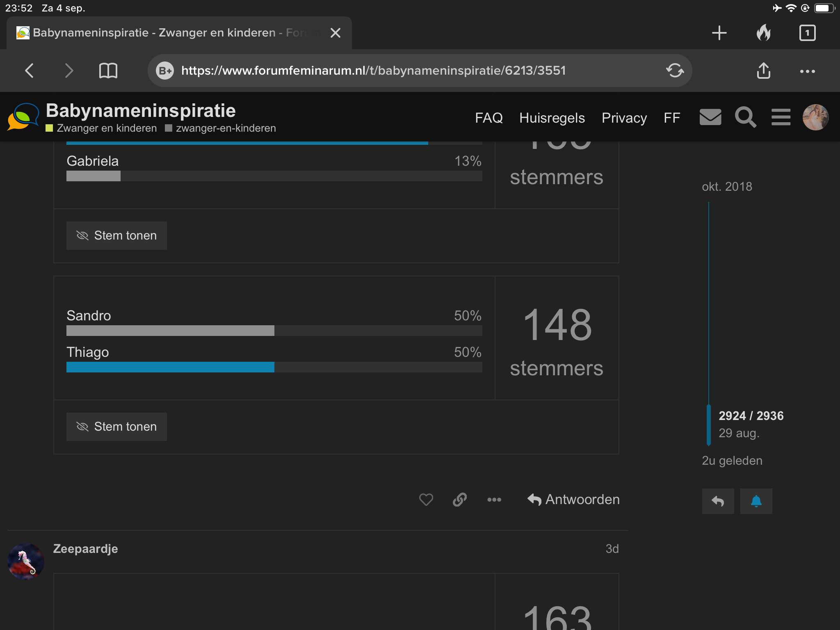840x630 pixels.
Task: Open Zeepaardje's profile link
Action: tap(85, 549)
